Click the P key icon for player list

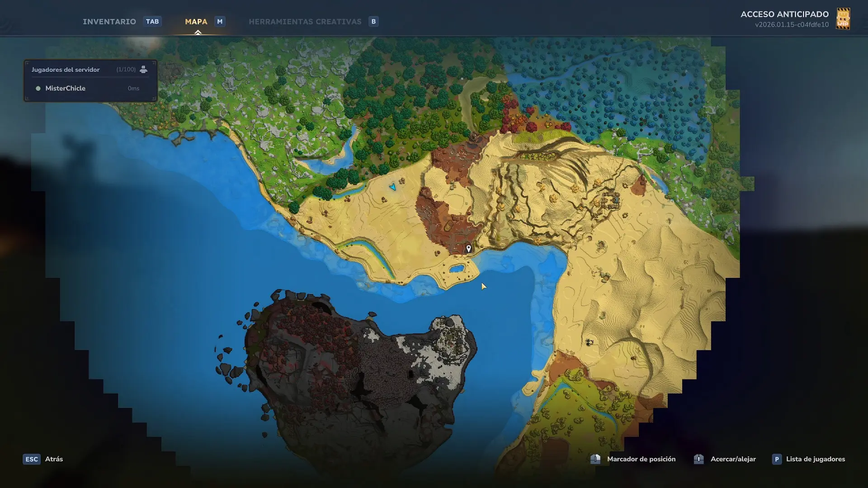(777, 459)
